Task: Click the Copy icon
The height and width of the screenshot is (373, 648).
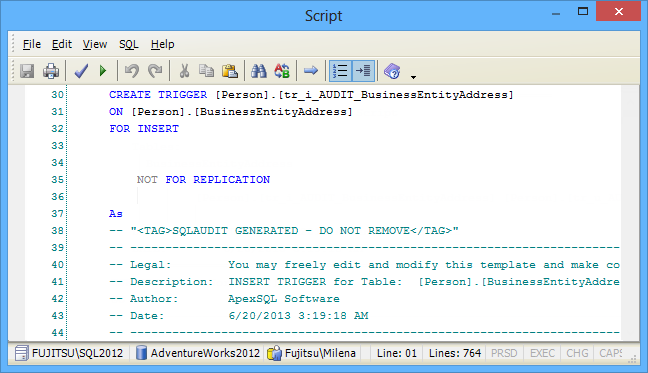Action: point(207,71)
